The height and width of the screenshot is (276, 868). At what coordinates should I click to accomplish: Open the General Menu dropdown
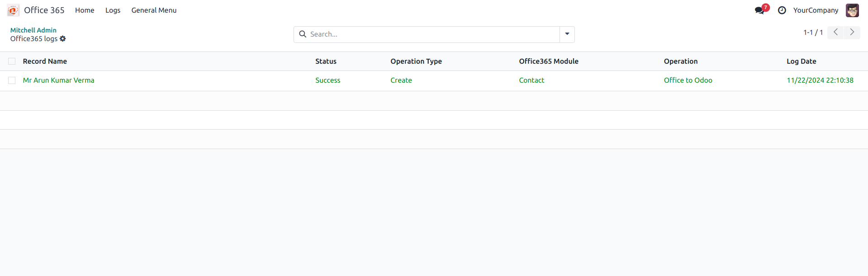(x=154, y=10)
